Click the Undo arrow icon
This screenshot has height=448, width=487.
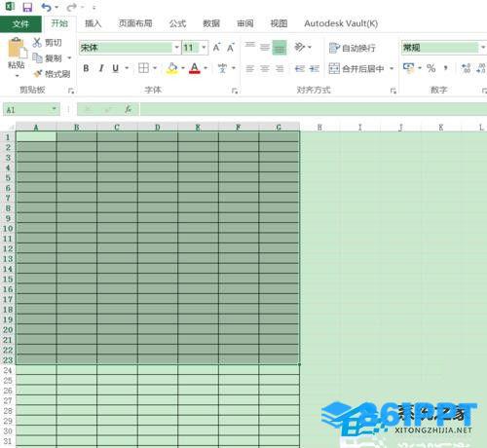tap(46, 7)
